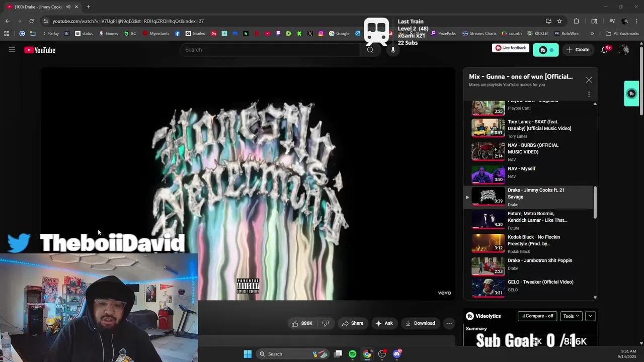Click the TubeBuddy teal toolbar button
644x362 pixels.
[546, 50]
